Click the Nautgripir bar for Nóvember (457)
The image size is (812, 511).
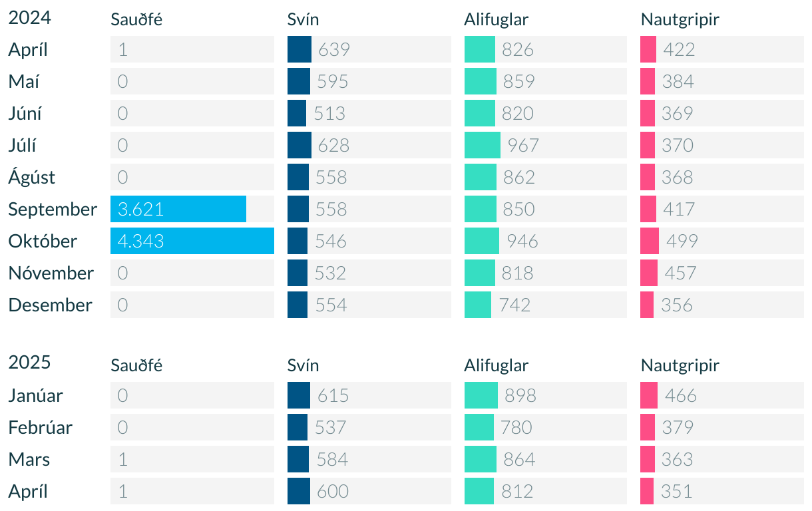[x=649, y=273]
